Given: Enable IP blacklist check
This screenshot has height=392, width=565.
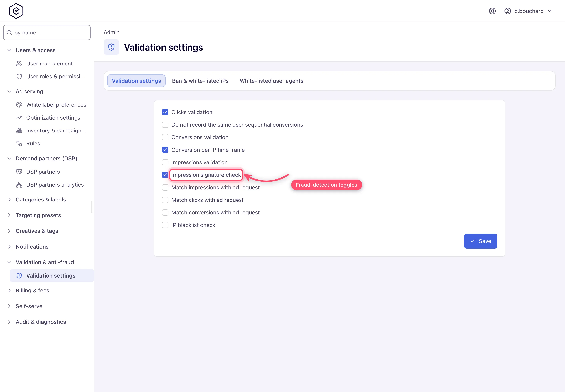Looking at the screenshot, I should 165,225.
